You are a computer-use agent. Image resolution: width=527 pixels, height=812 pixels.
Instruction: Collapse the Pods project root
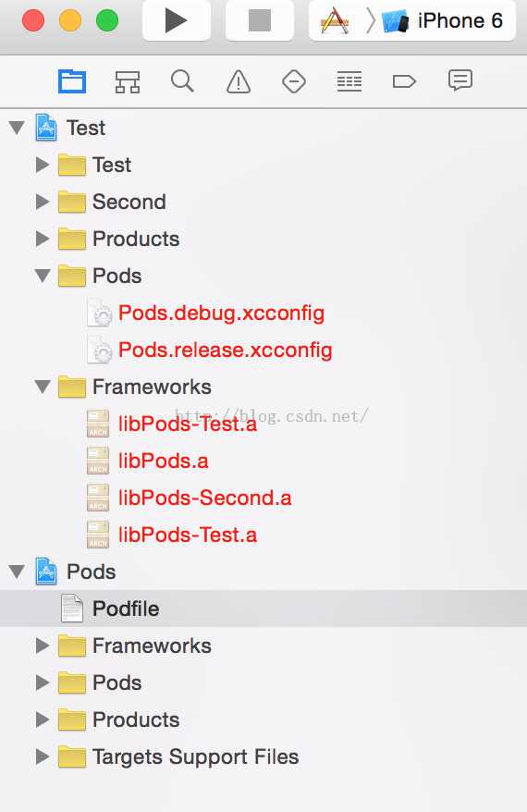click(x=17, y=572)
